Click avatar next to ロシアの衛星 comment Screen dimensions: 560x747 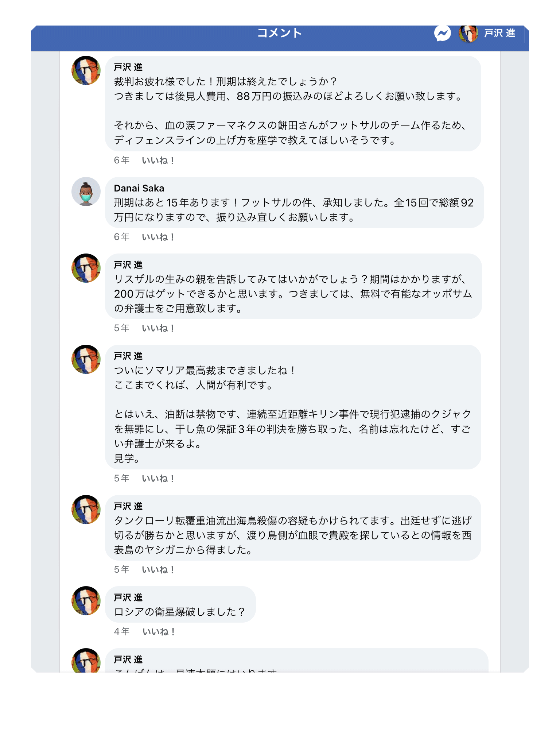coord(86,601)
